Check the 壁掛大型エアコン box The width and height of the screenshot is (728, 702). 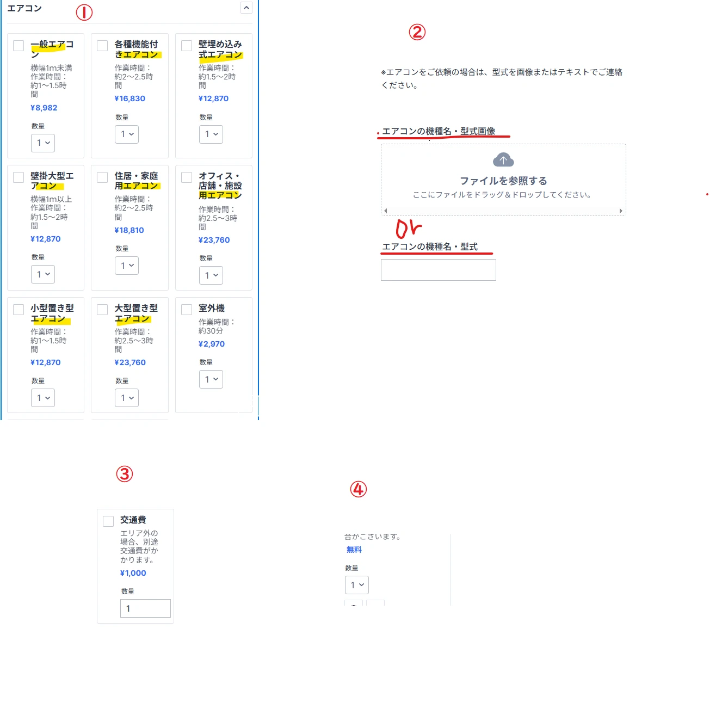(18, 177)
